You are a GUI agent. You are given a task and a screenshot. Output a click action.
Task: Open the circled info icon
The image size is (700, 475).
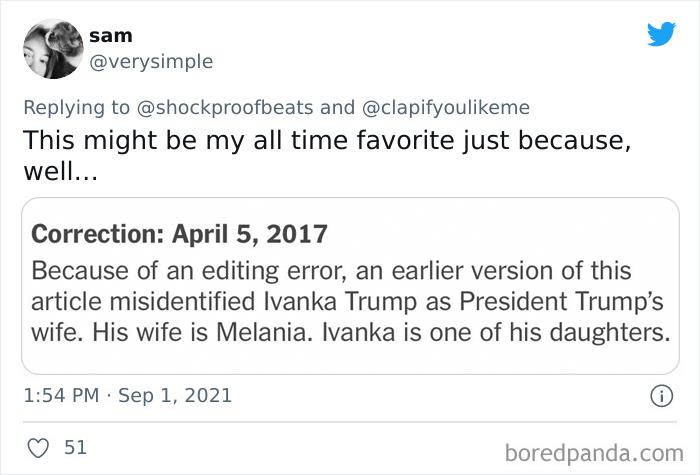661,395
